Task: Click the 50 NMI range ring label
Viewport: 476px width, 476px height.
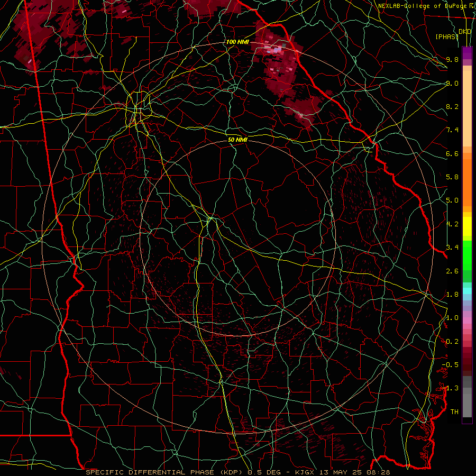Action: click(x=237, y=140)
